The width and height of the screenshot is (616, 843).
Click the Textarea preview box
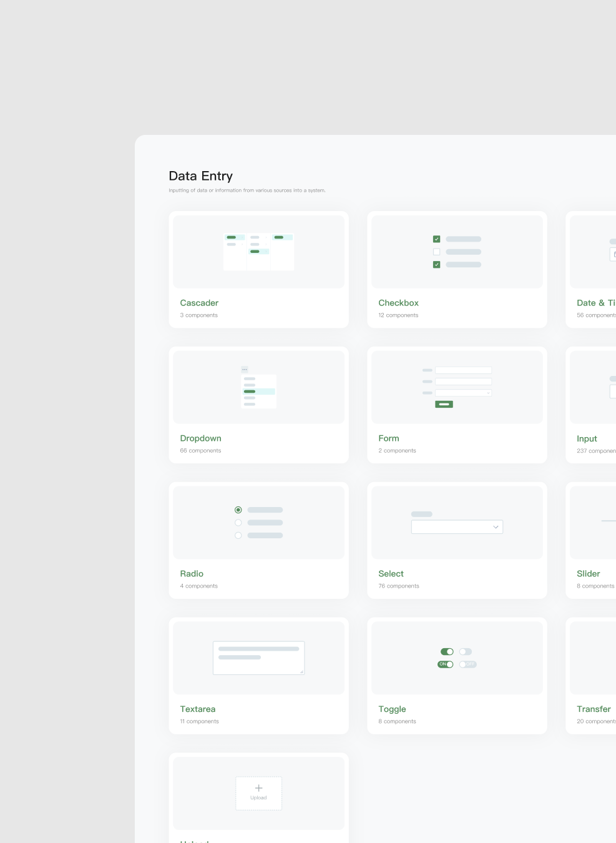pyautogui.click(x=258, y=658)
